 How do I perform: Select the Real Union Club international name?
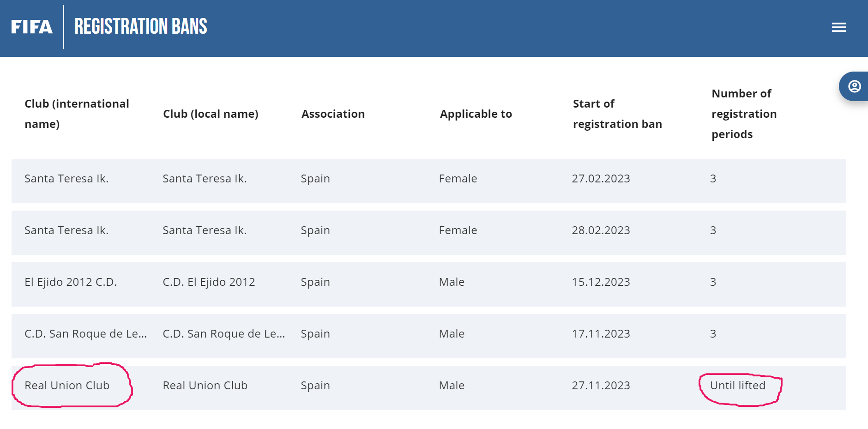click(67, 386)
